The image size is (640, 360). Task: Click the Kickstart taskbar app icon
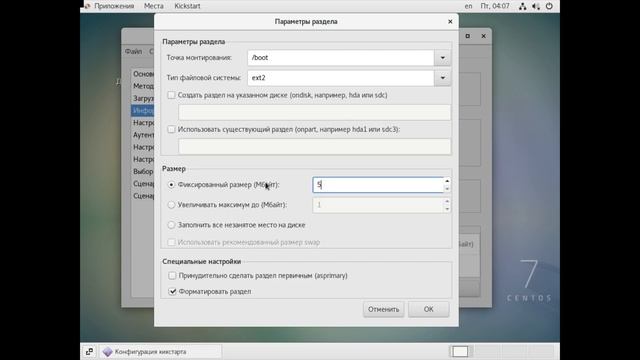click(107, 351)
